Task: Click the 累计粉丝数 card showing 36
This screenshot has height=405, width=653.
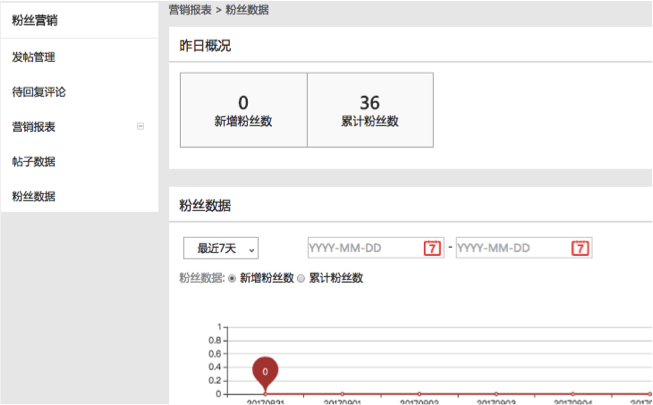Action: tap(370, 110)
